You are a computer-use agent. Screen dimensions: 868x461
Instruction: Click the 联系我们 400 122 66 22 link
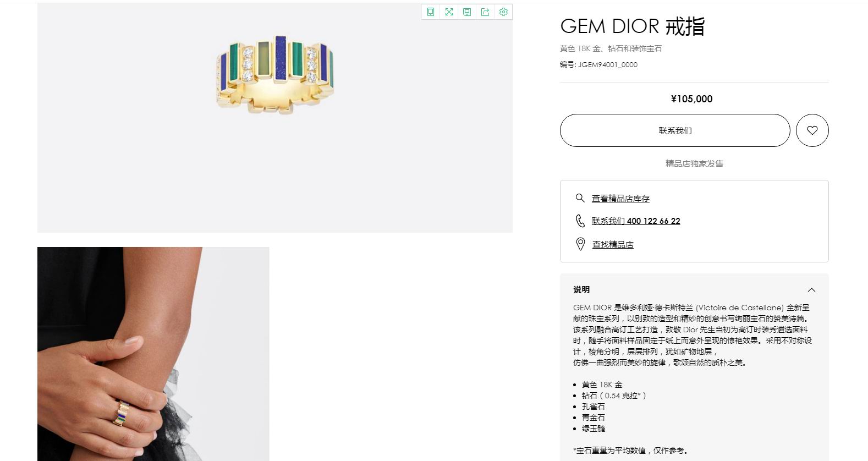pyautogui.click(x=636, y=221)
